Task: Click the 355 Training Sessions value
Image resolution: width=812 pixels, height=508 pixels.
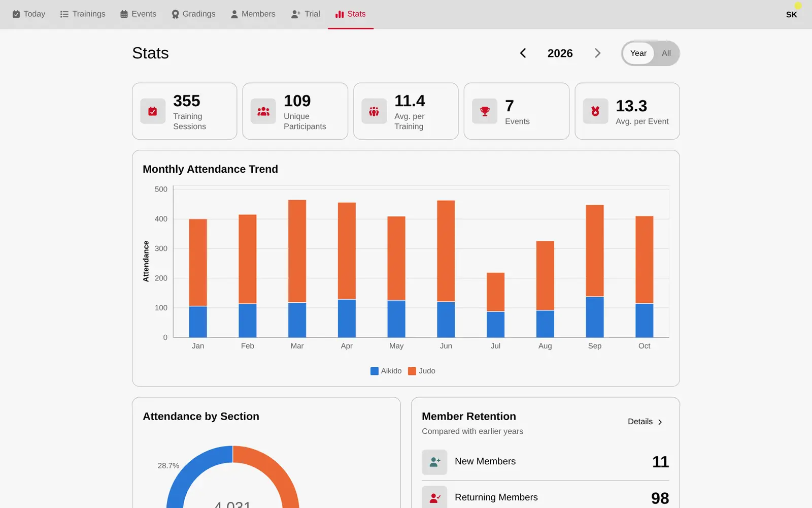Action: pos(186,101)
